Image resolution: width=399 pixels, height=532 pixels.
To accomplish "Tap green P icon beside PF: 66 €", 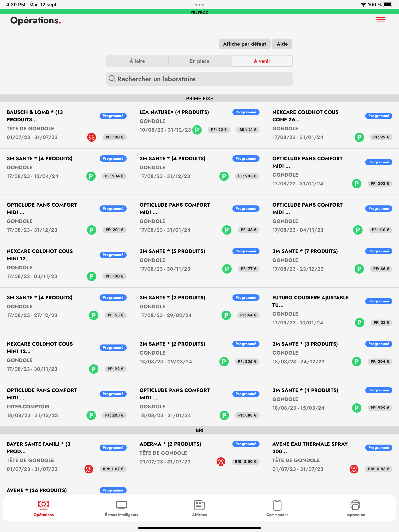I will coord(359,269).
